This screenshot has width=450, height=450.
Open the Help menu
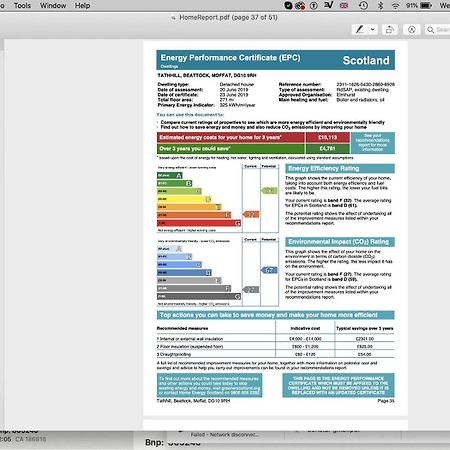[82, 5]
